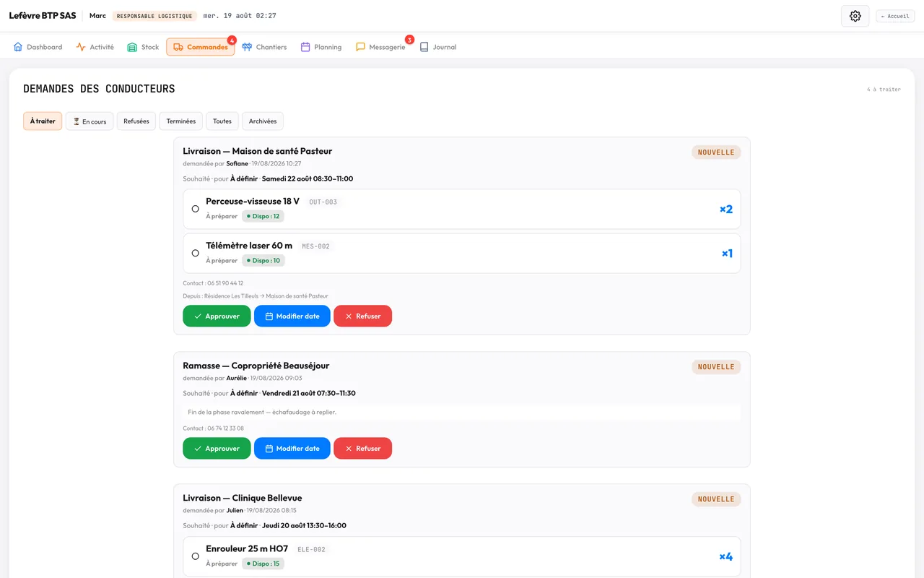Click the Lefèvre BTP SAS company name
The width and height of the screenshot is (924, 578).
(x=43, y=16)
